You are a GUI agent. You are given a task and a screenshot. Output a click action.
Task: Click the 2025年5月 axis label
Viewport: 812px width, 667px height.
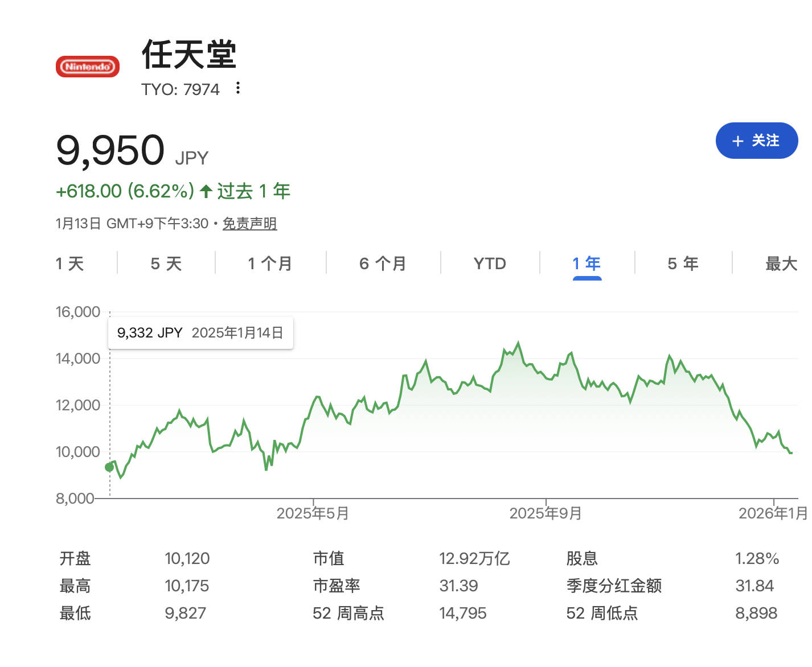[x=313, y=513]
